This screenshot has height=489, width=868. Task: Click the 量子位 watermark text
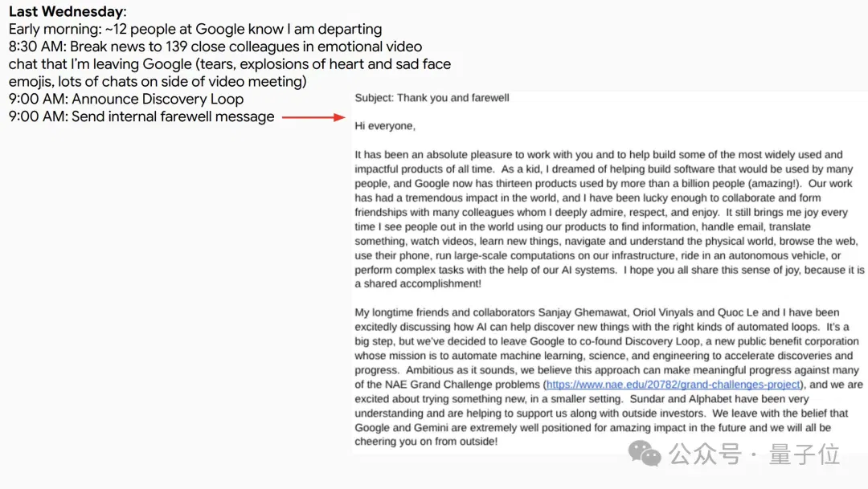point(804,454)
